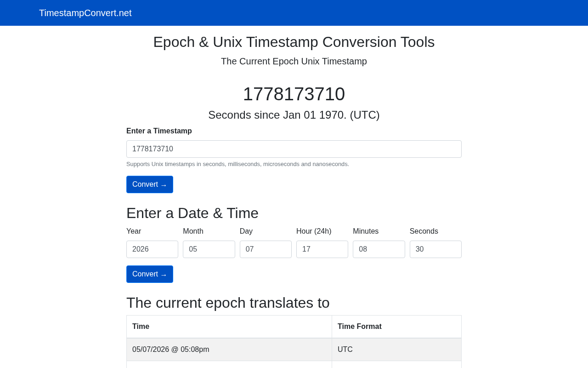Click the Hour (24h) label

click(314, 231)
